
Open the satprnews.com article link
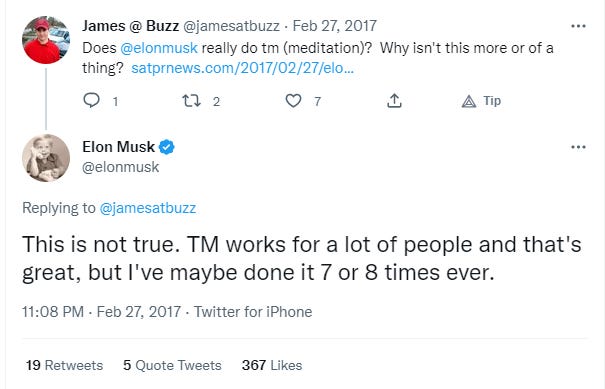click(x=242, y=68)
